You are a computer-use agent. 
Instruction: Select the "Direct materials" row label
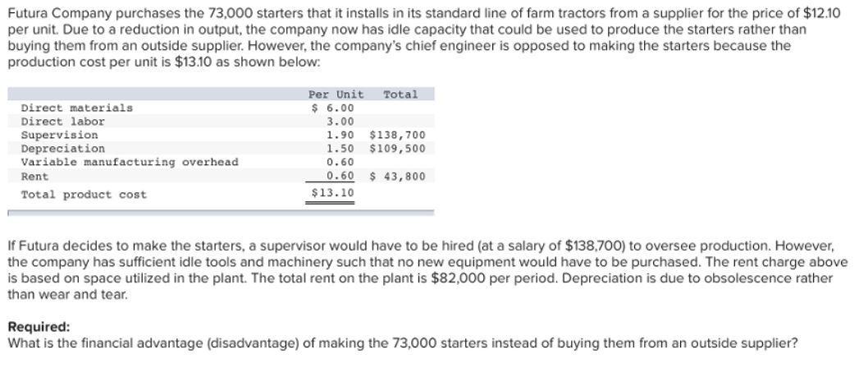click(76, 108)
